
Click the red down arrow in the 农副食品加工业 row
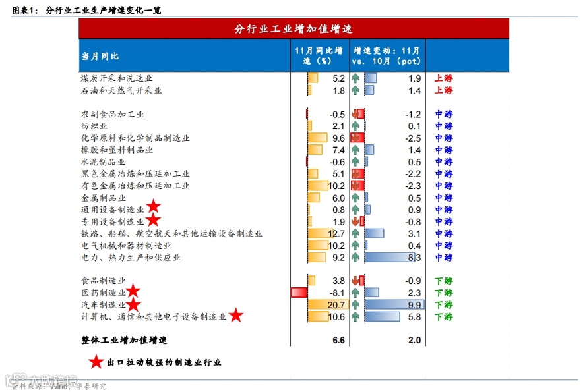click(x=355, y=114)
